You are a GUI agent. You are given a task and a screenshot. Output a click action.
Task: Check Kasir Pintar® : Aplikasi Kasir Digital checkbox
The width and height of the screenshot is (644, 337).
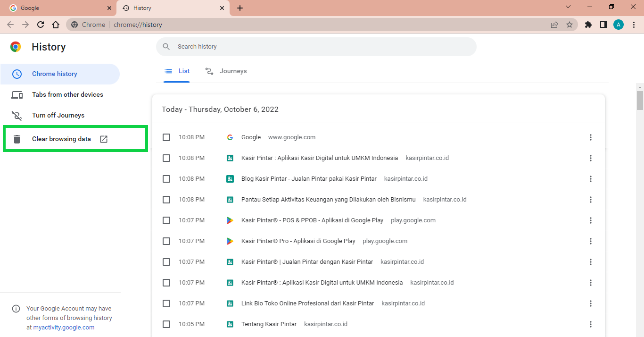(166, 283)
